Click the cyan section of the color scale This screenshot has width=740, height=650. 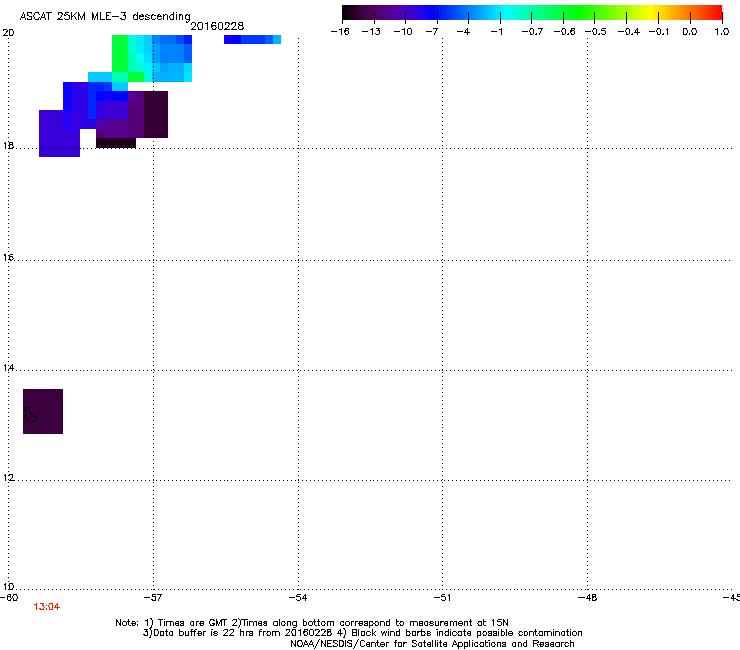507,13
